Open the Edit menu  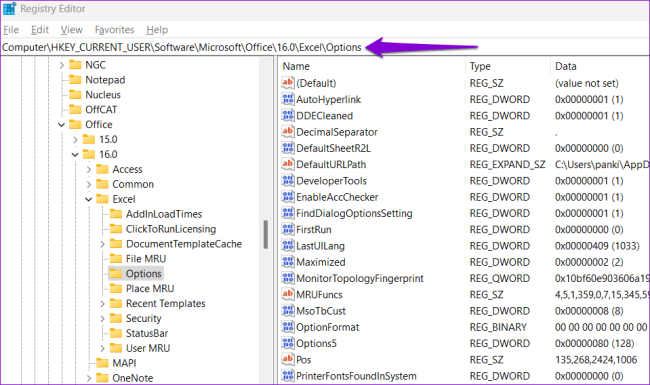(40, 30)
